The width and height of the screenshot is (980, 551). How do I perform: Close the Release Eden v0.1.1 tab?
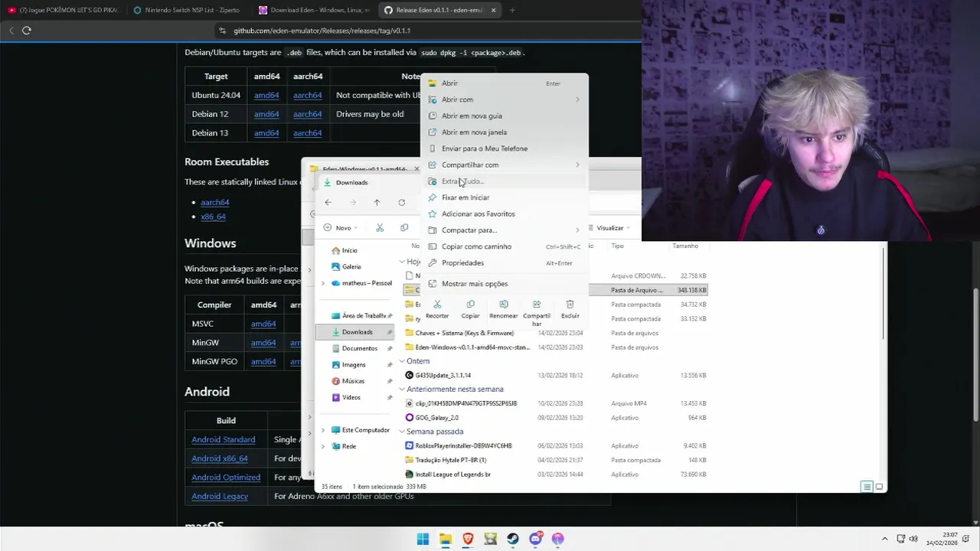[493, 10]
